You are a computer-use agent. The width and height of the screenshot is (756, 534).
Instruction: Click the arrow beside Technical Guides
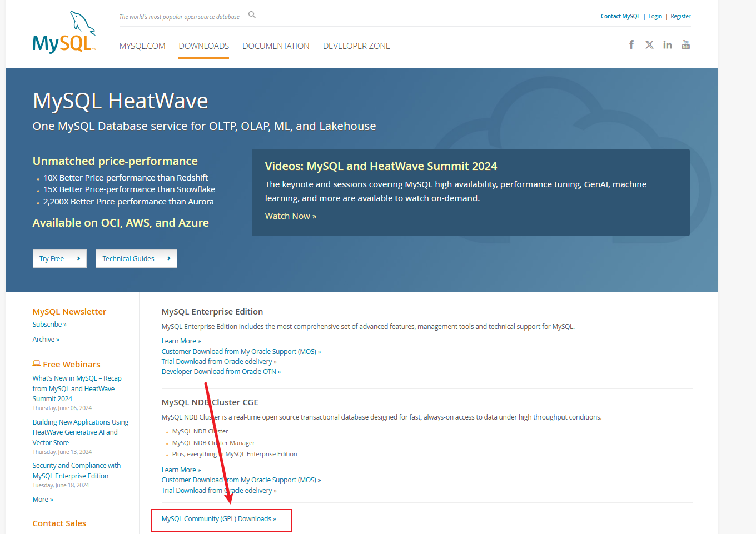pos(169,258)
